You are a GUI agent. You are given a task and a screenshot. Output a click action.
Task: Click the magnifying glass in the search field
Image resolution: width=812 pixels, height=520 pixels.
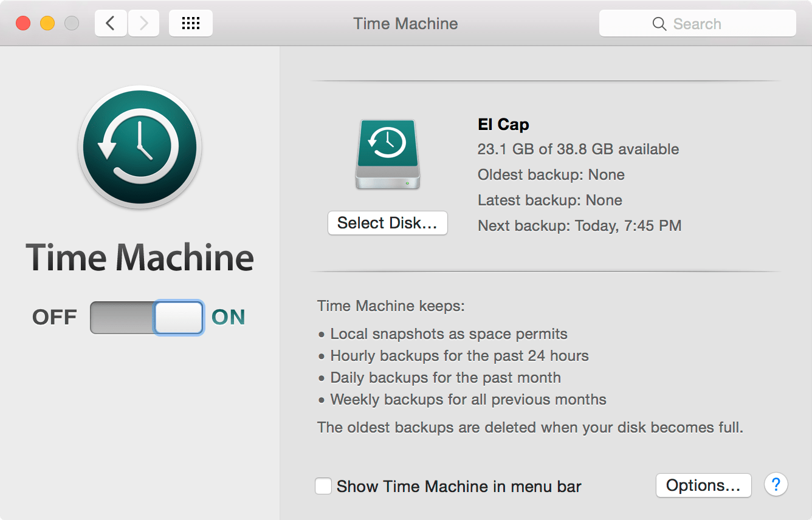pyautogui.click(x=659, y=23)
